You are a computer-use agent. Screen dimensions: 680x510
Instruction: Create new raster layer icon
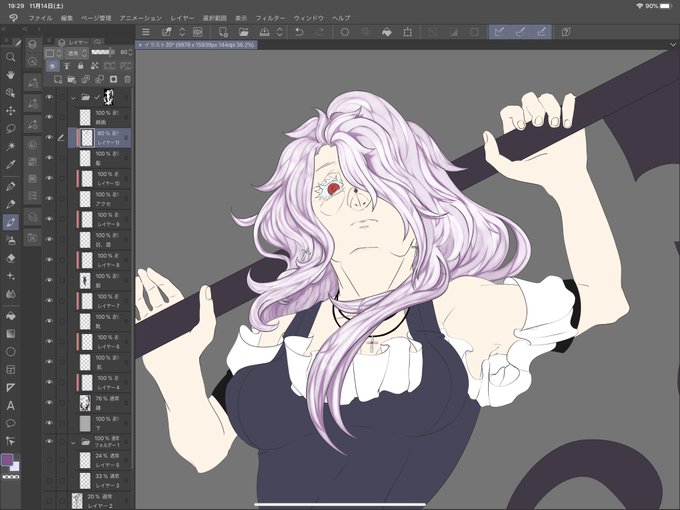click(58, 79)
